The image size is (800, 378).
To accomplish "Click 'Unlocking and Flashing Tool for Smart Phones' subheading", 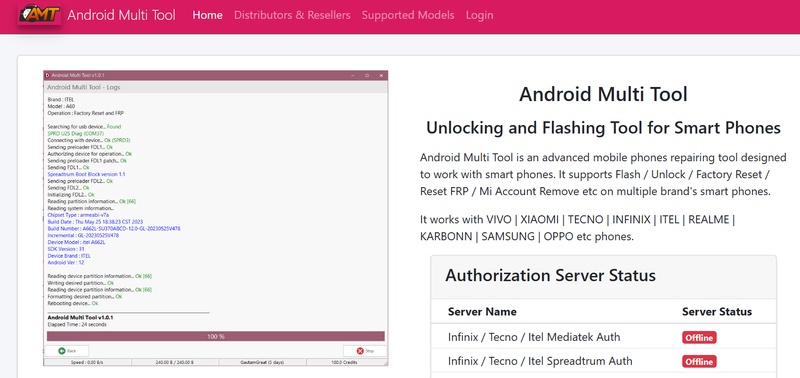I will [x=603, y=128].
